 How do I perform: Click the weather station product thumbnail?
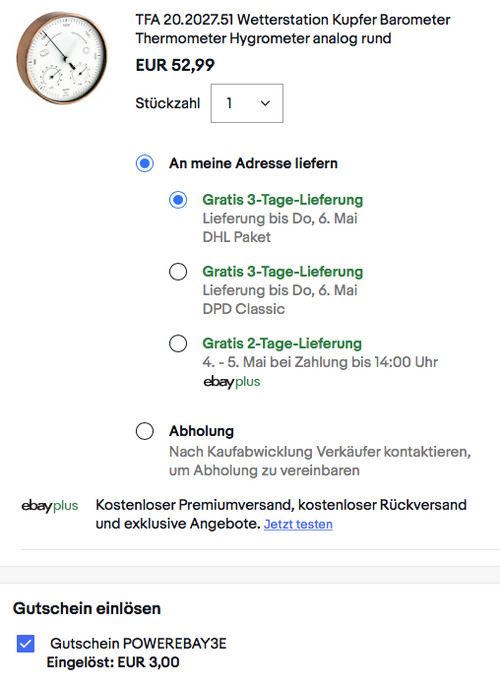[62, 58]
